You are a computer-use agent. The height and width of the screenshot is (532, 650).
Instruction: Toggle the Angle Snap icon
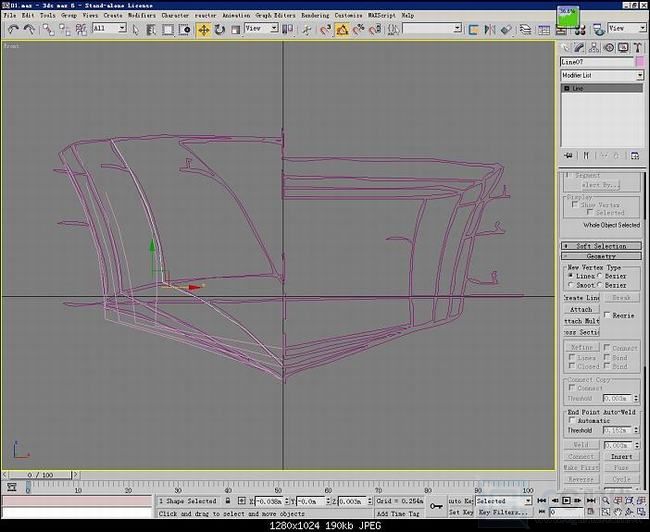point(342,29)
